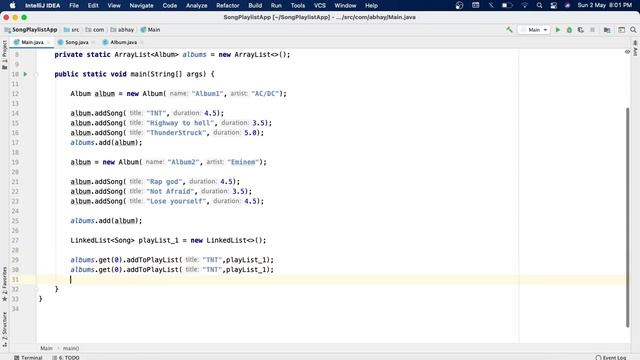
Task: Click the Main class breadcrumb in navigation bar
Action: (150, 30)
